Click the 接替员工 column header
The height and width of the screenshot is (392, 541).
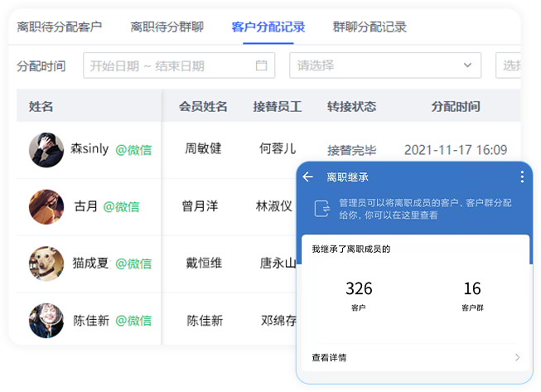tap(278, 106)
